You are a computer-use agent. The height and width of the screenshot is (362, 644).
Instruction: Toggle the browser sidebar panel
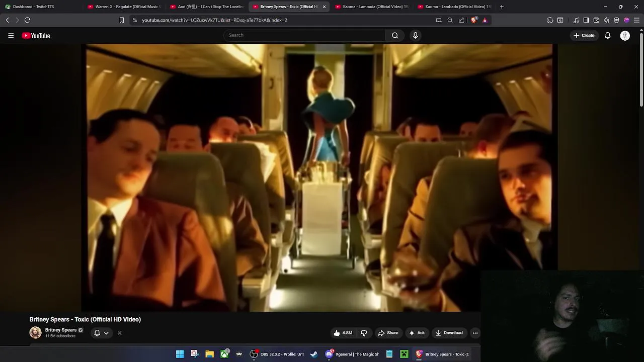point(586,20)
